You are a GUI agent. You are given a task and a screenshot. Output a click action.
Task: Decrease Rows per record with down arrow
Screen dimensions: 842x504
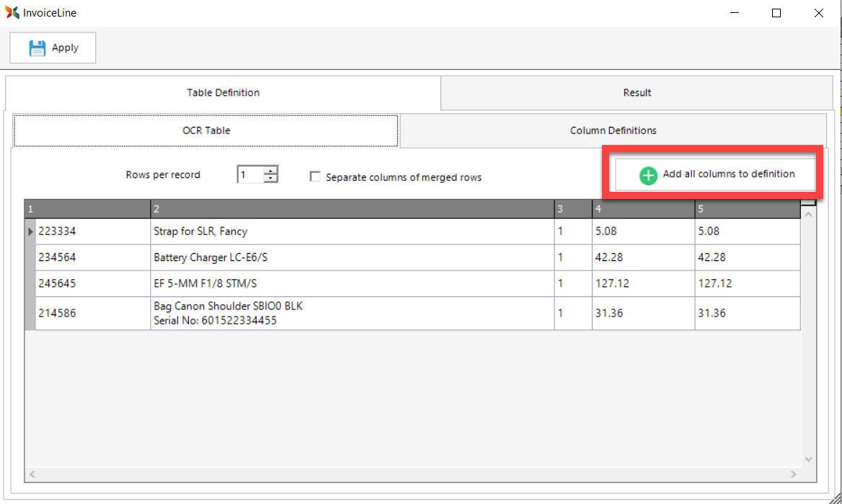point(270,179)
